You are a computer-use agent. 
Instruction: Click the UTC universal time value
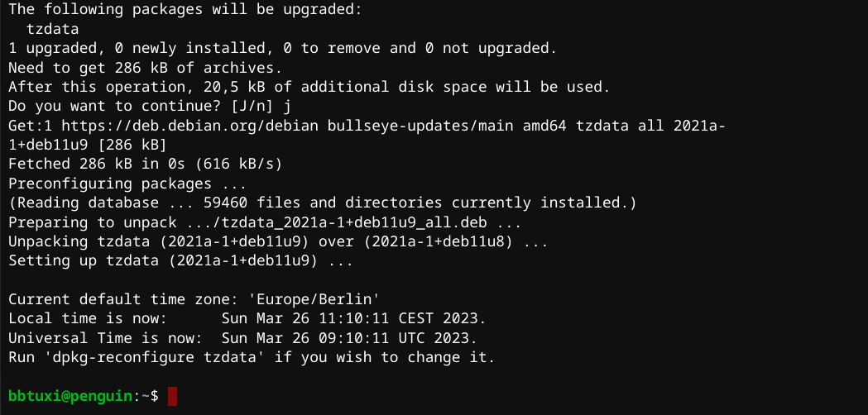click(349, 338)
